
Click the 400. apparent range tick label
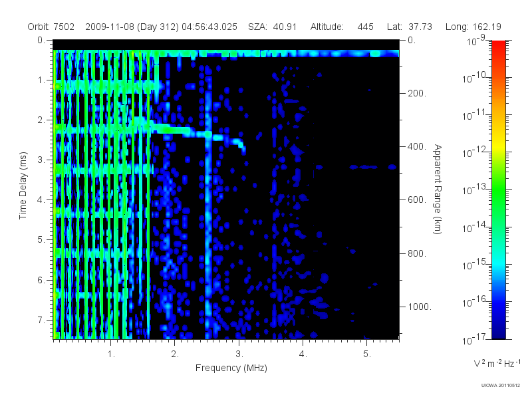pos(417,146)
